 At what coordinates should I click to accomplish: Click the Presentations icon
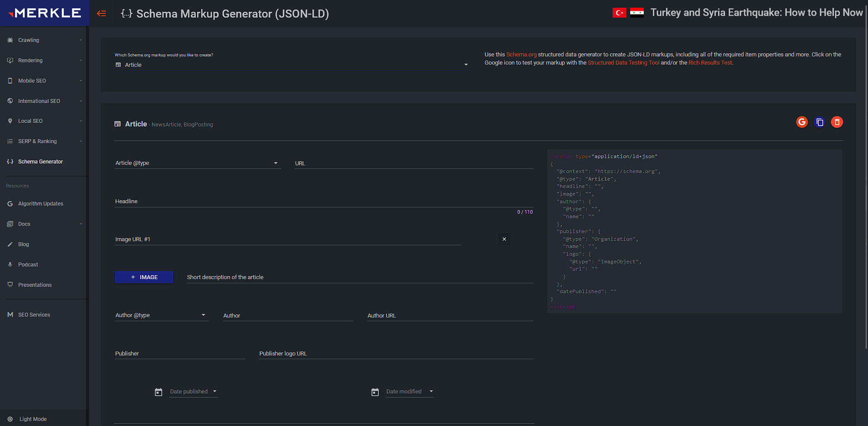(10, 285)
